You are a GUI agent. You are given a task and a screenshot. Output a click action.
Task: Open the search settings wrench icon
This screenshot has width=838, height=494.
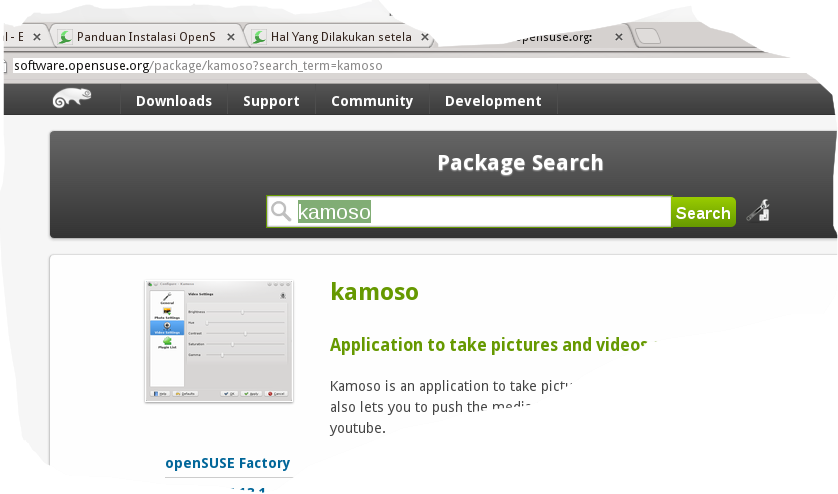pos(758,210)
